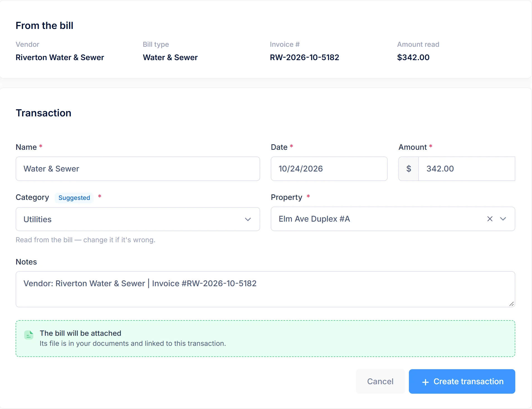Click the Date field 10/24/2026
The width and height of the screenshot is (532, 409).
pyautogui.click(x=329, y=169)
